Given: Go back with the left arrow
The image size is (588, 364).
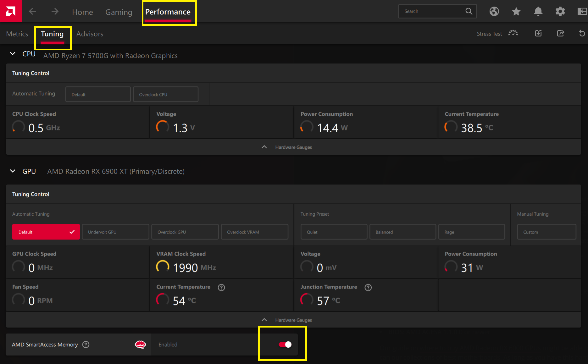Looking at the screenshot, I should [x=32, y=12].
